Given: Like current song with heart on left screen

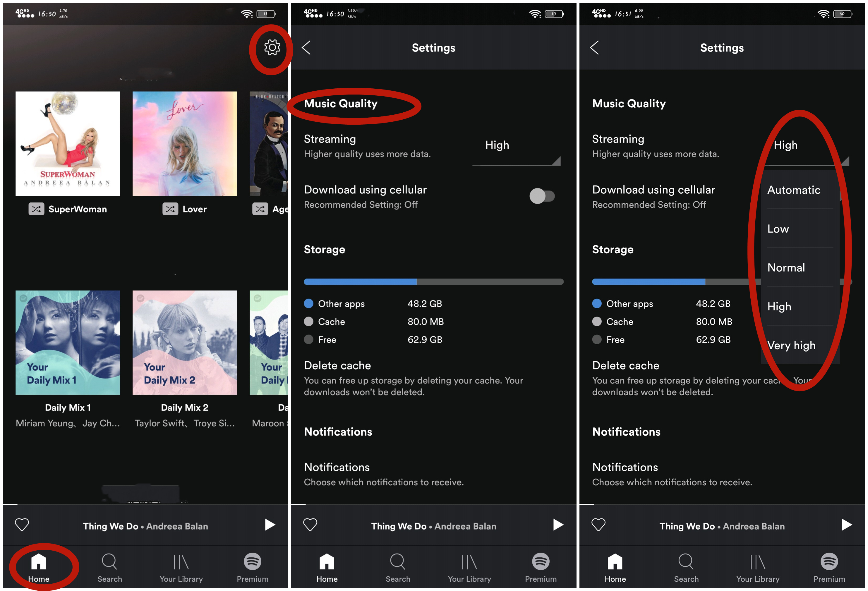Looking at the screenshot, I should tap(22, 525).
